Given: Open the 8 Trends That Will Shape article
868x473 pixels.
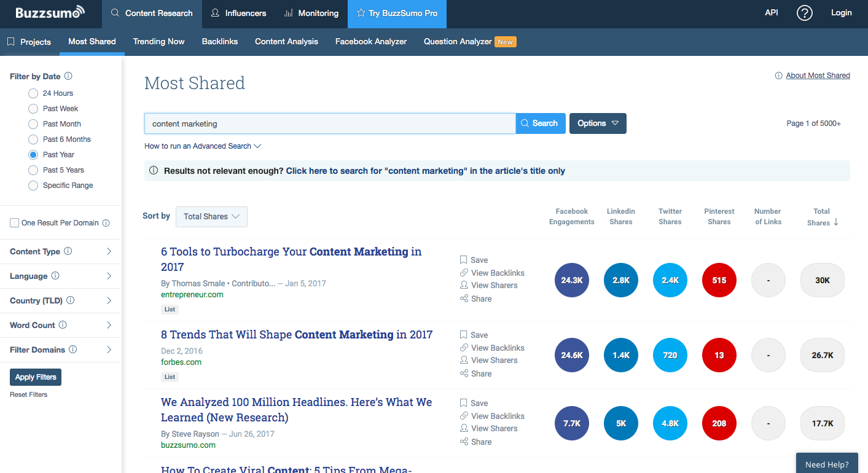Looking at the screenshot, I should (x=297, y=335).
